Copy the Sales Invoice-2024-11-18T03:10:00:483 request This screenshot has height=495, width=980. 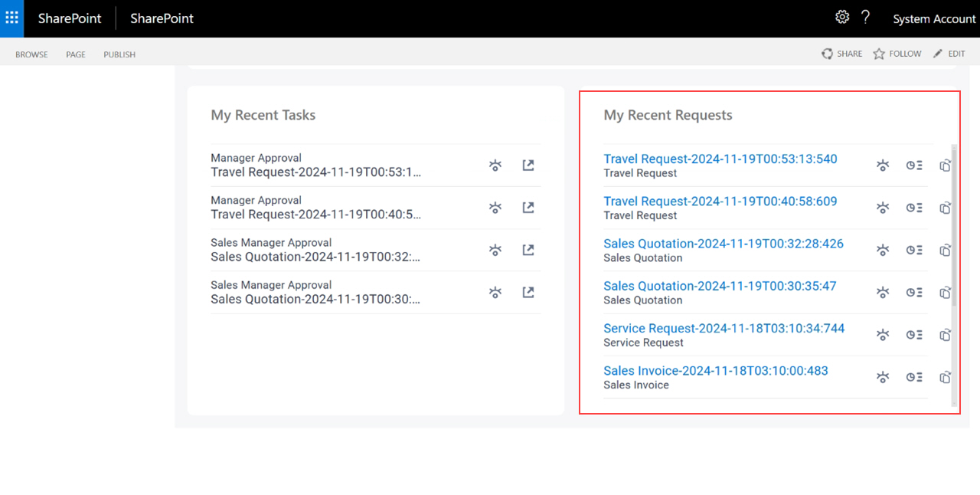click(x=945, y=377)
